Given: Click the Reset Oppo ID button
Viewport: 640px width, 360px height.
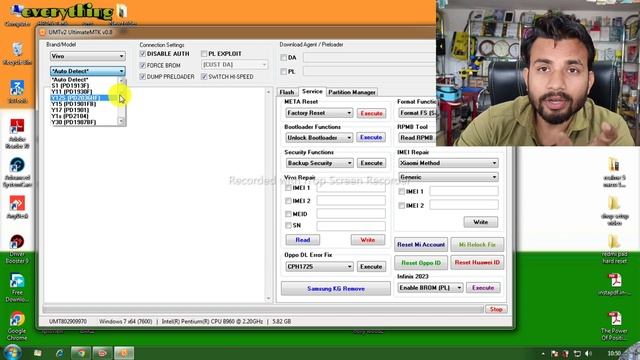Looking at the screenshot, I should tap(421, 262).
